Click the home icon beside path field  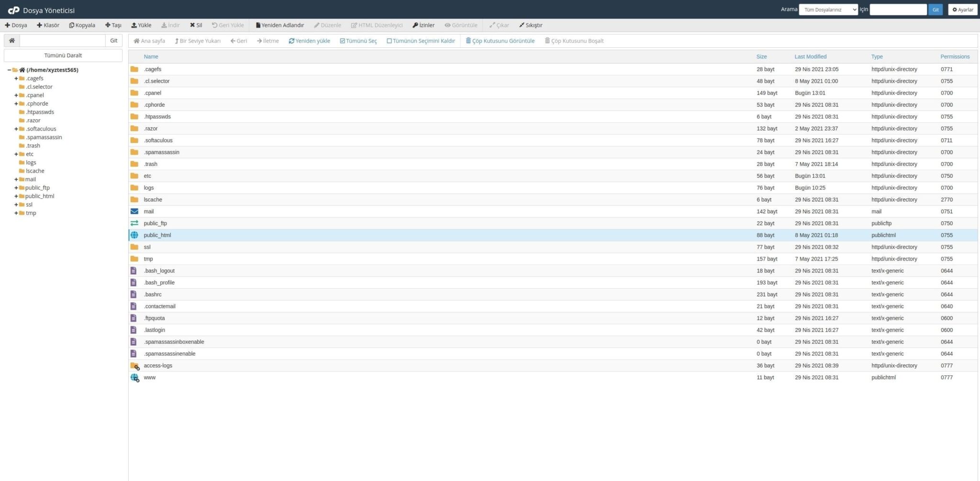pyautogui.click(x=12, y=41)
